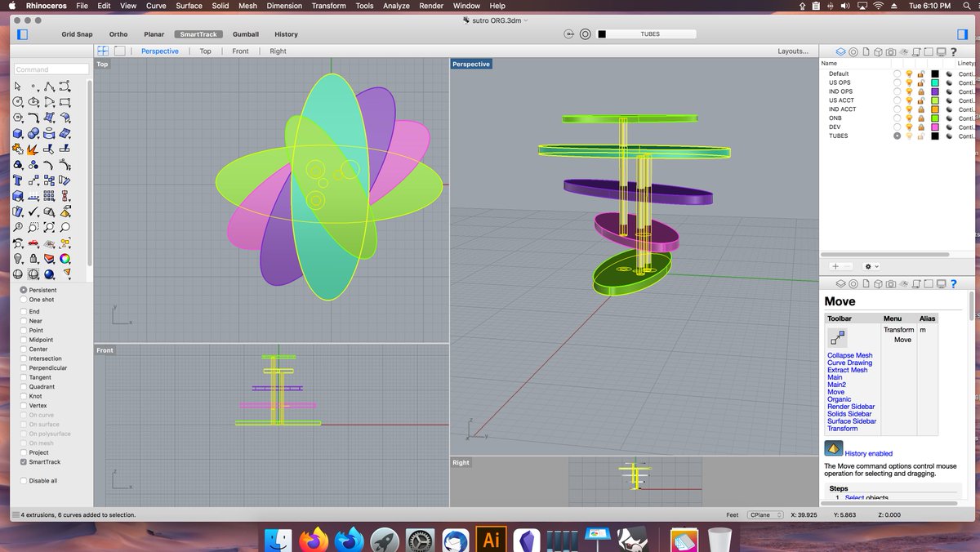Pick the Circle tool

tap(18, 102)
